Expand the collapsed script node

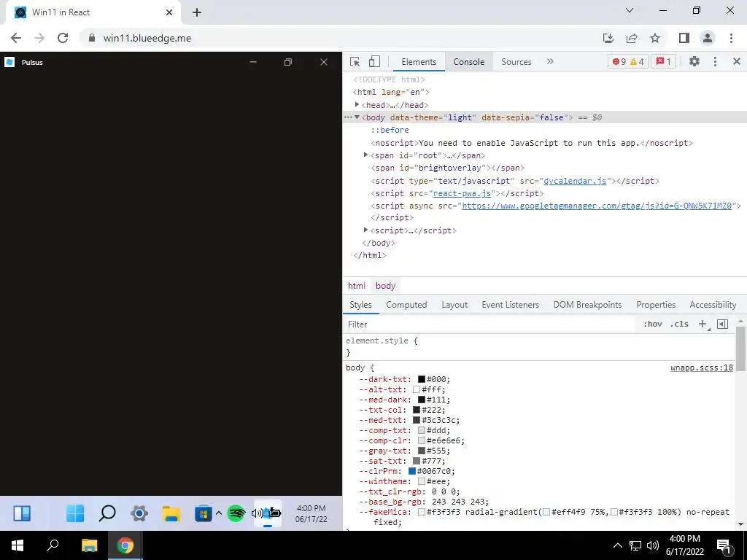tap(365, 230)
